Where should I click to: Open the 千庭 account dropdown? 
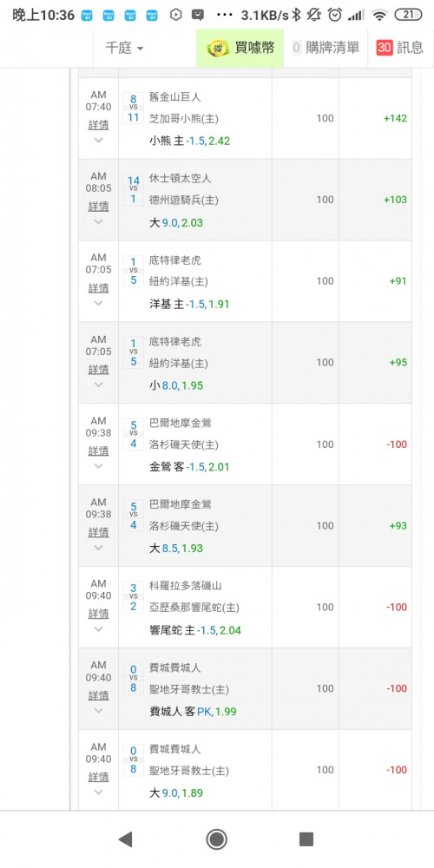tap(124, 48)
